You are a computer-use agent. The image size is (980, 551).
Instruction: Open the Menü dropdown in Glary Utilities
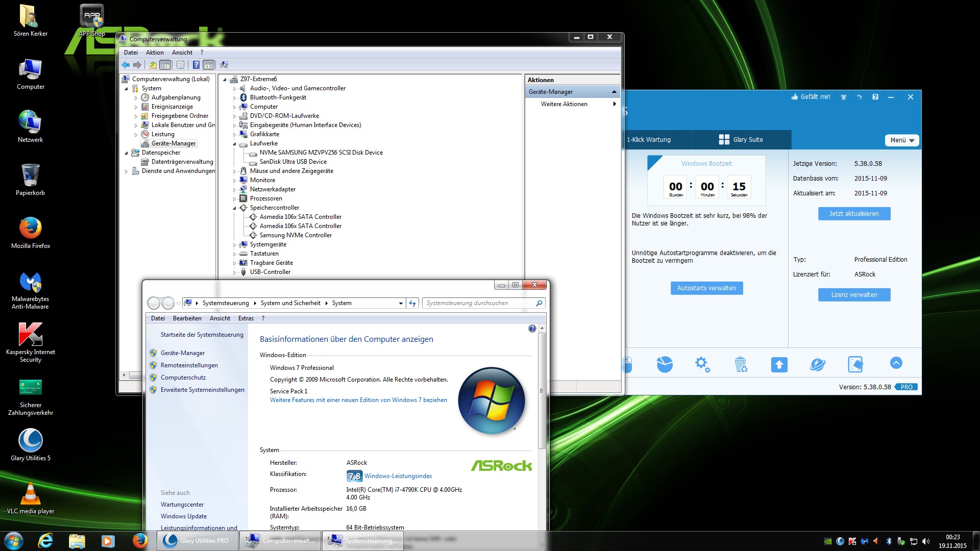coord(901,140)
